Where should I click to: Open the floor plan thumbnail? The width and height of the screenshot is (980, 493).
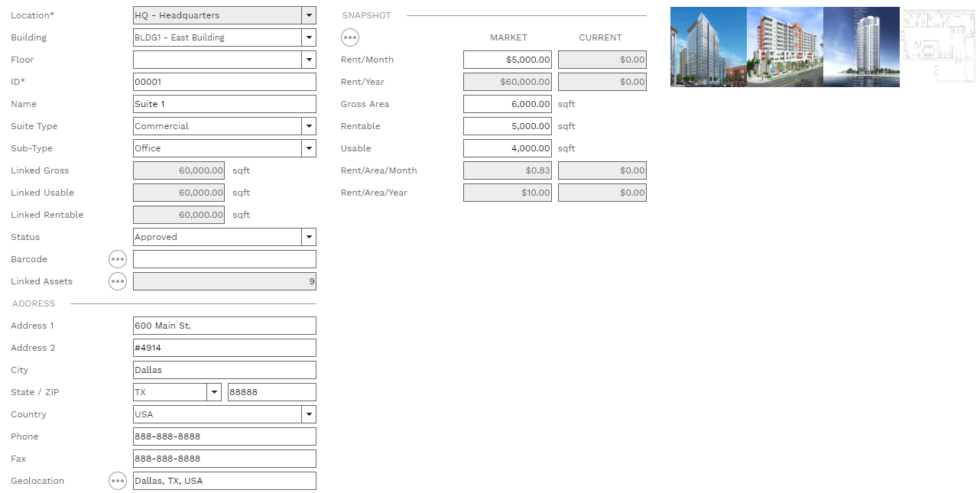tap(938, 46)
